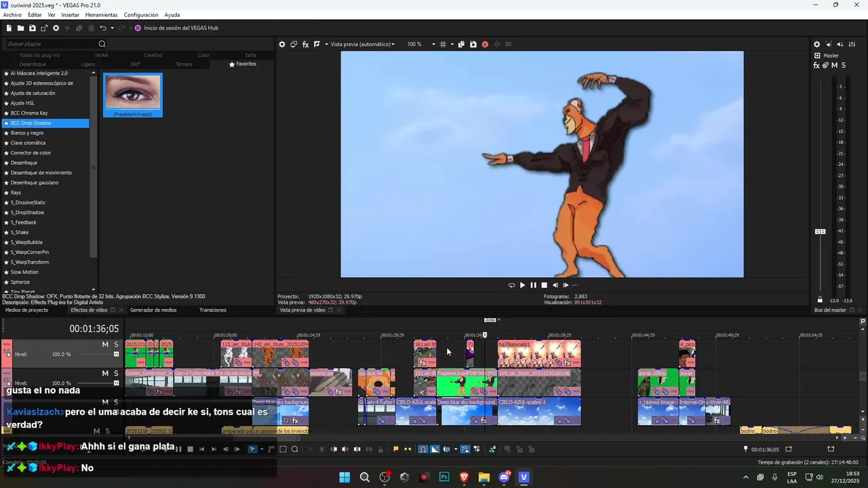
Task: Open Vista previa (automático) quality dropdown
Action: (x=362, y=44)
